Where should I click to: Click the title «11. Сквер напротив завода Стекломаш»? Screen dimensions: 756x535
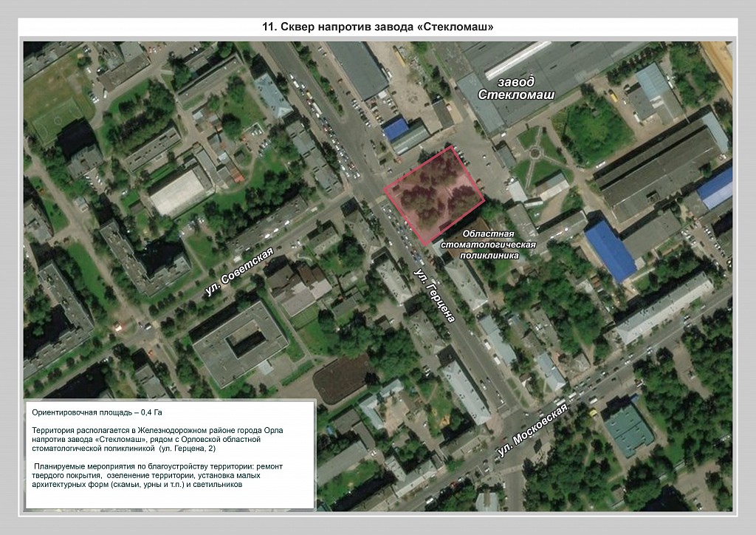click(377, 27)
